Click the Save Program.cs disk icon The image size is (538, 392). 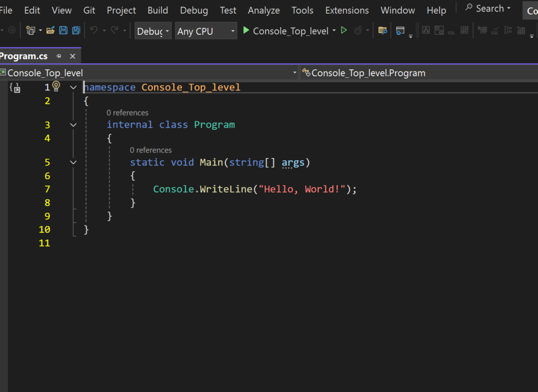click(x=64, y=31)
